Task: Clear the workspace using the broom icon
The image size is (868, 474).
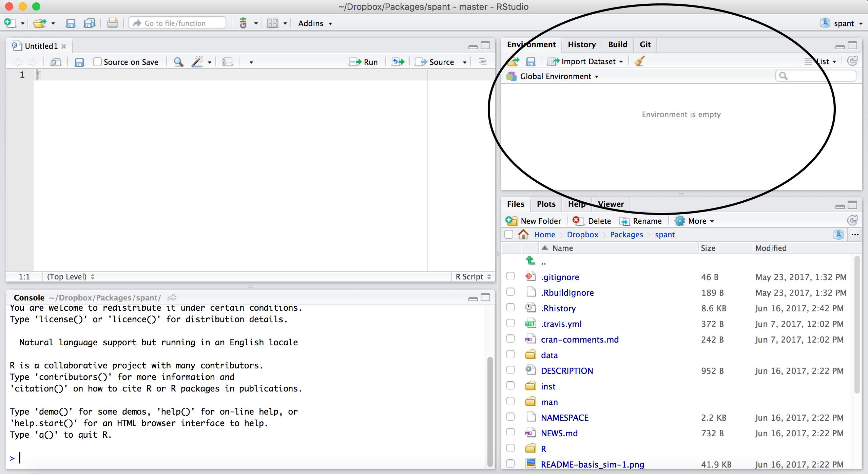Action: click(639, 61)
